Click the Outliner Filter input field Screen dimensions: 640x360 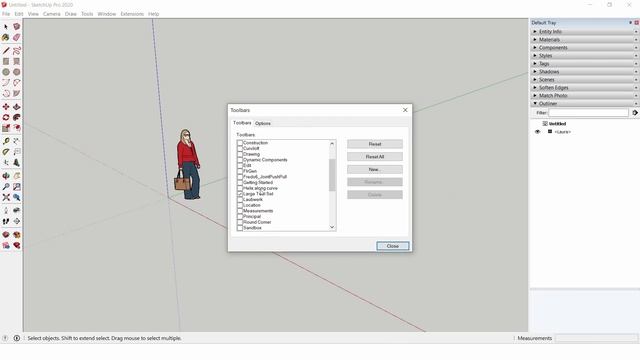(x=588, y=113)
